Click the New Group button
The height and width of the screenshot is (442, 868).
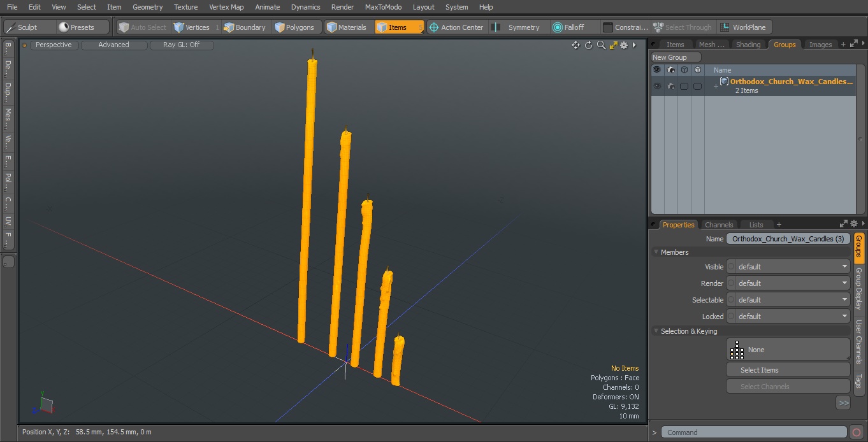pyautogui.click(x=676, y=57)
